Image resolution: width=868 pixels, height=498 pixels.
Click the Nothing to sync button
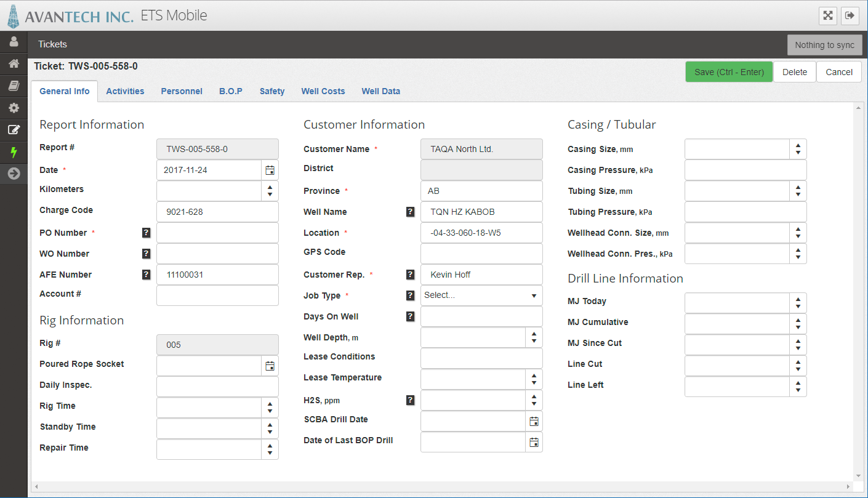(824, 45)
